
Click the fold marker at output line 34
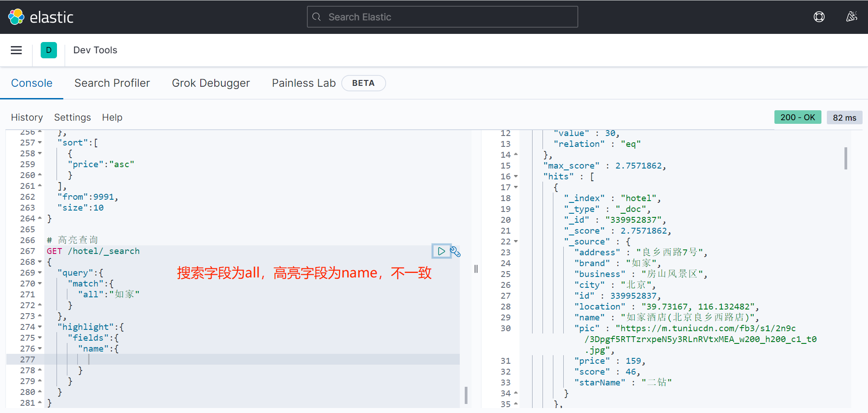(516, 394)
